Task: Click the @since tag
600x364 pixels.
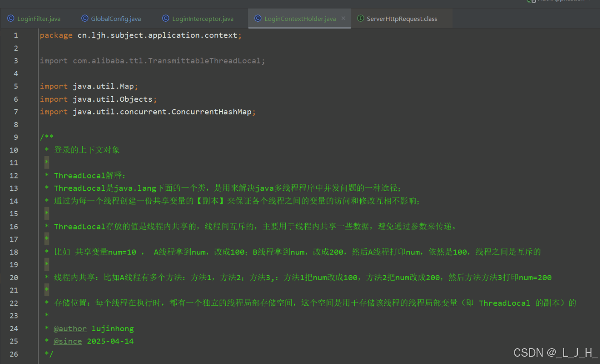Action: [68, 341]
